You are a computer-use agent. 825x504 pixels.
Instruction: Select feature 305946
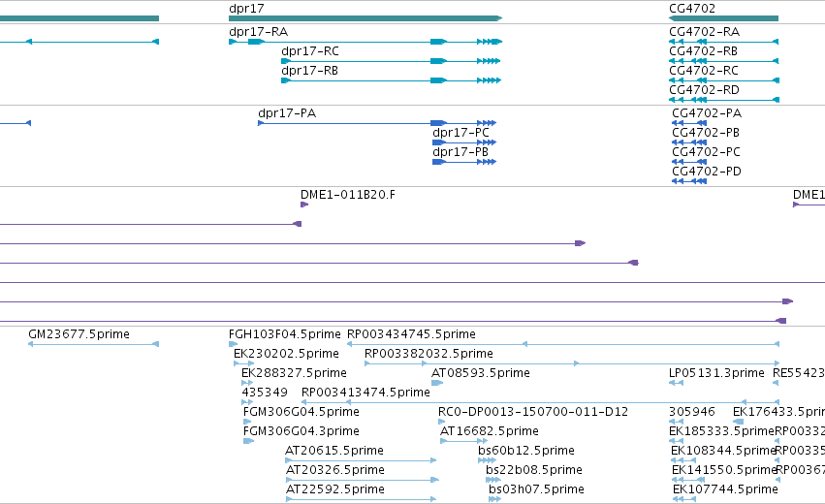click(x=692, y=412)
